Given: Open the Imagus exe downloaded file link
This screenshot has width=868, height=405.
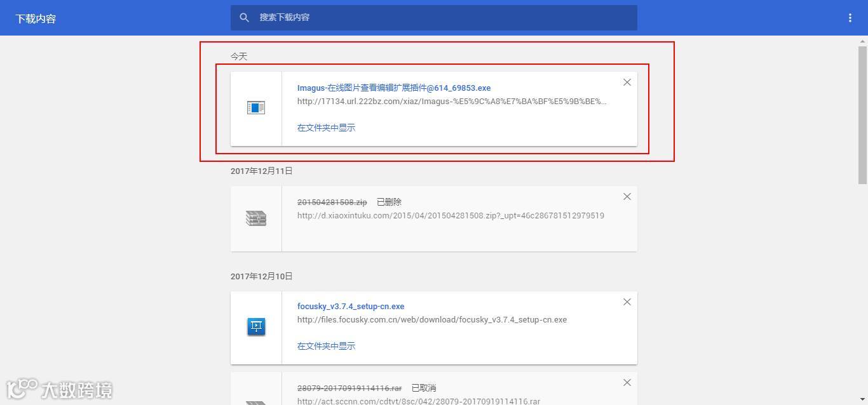Looking at the screenshot, I should pyautogui.click(x=394, y=88).
